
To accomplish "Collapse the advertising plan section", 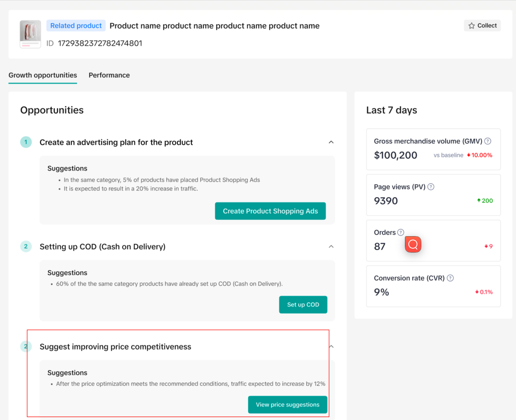I will point(331,142).
